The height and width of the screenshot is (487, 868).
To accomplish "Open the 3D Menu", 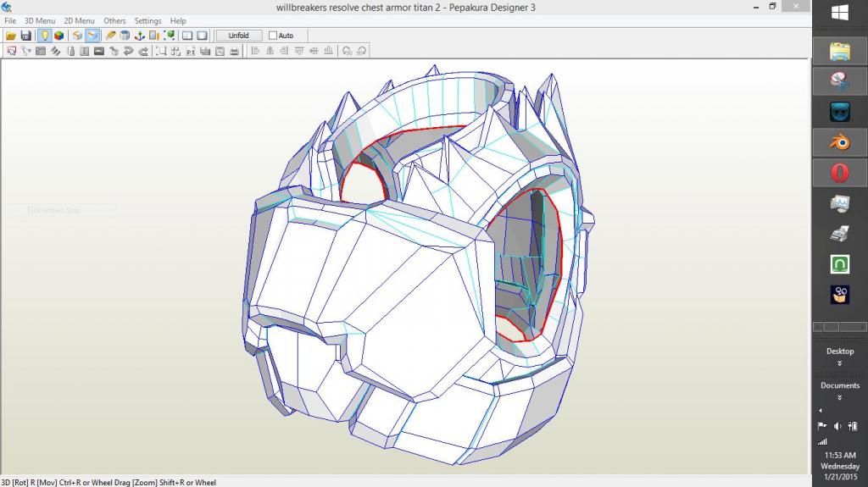I will 40,21.
